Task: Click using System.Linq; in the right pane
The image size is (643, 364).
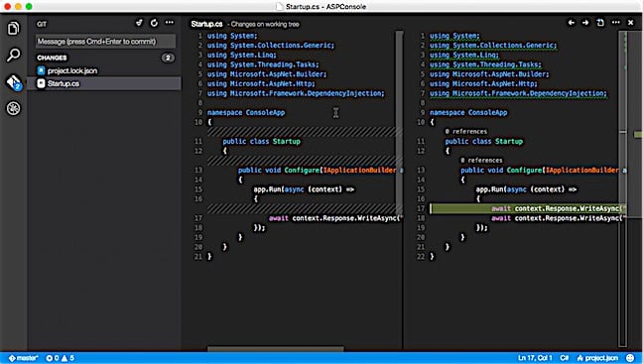Action: (464, 55)
